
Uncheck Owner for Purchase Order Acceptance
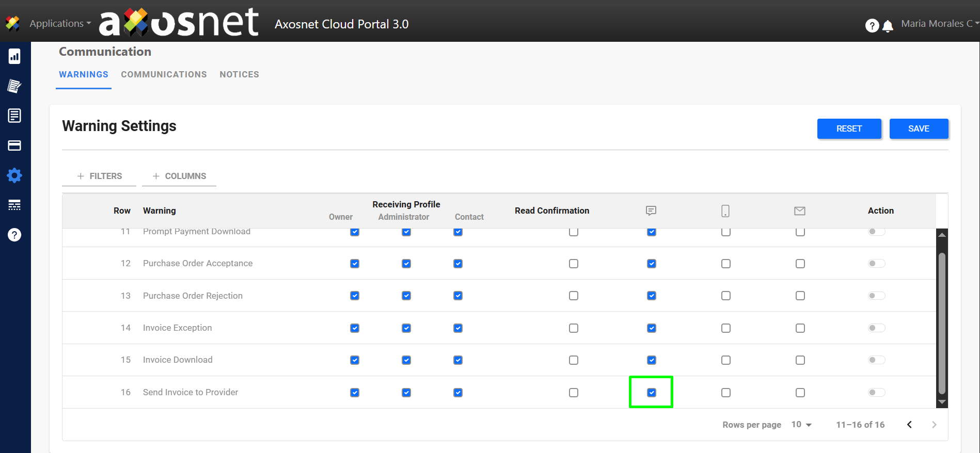coord(355,264)
